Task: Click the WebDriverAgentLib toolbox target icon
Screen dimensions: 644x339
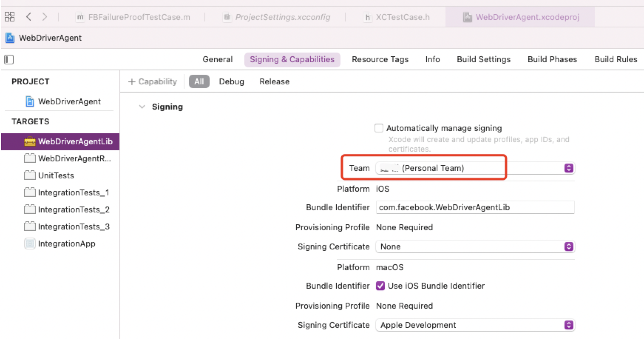Action: [x=30, y=141]
